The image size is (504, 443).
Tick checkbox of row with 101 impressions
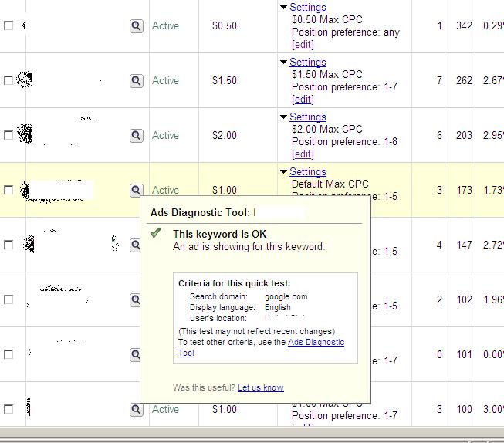tap(8, 354)
